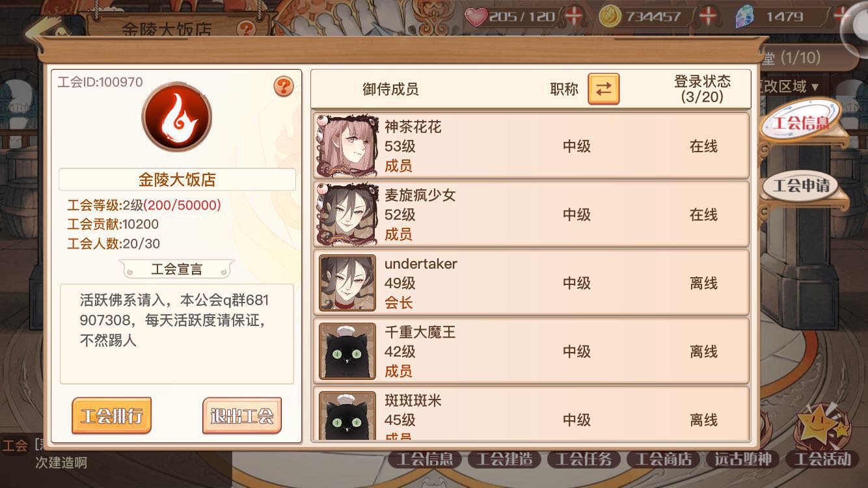Open help next to 金陵大饭店 title

point(246,29)
